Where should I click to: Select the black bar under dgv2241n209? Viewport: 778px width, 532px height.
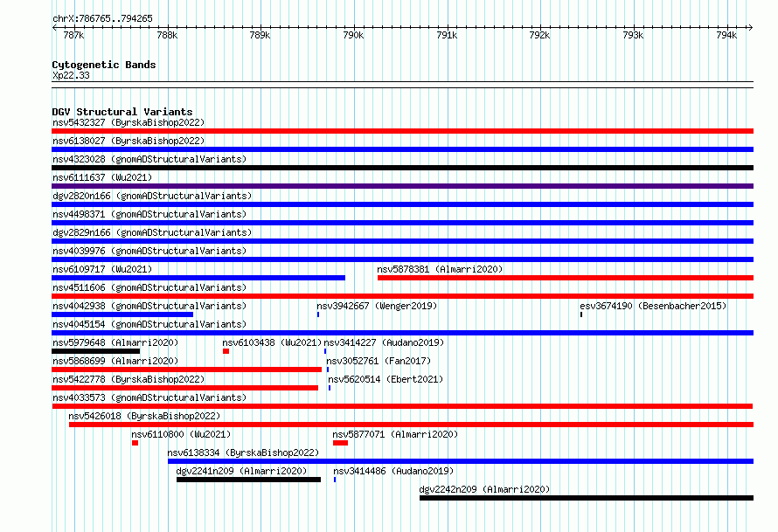[x=248, y=480]
